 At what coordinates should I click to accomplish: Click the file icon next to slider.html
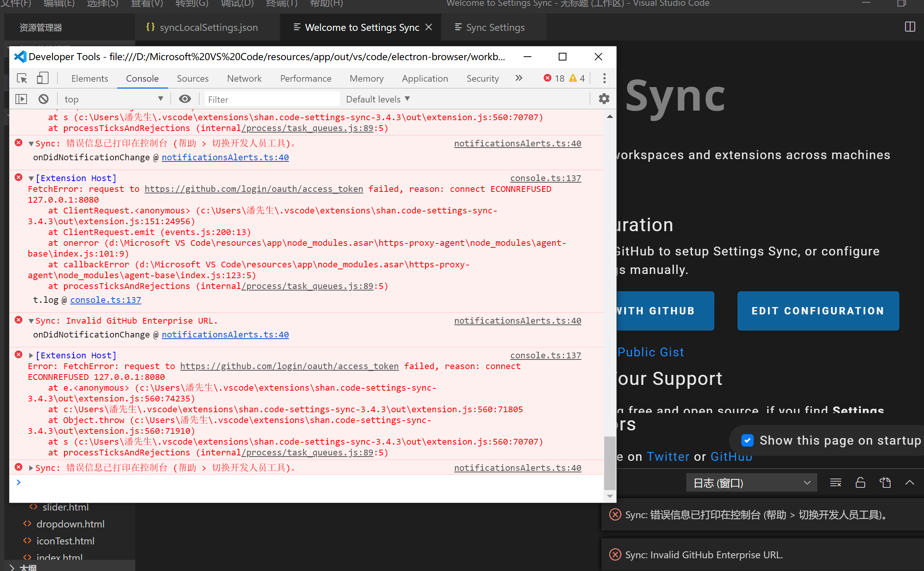pyautogui.click(x=34, y=507)
